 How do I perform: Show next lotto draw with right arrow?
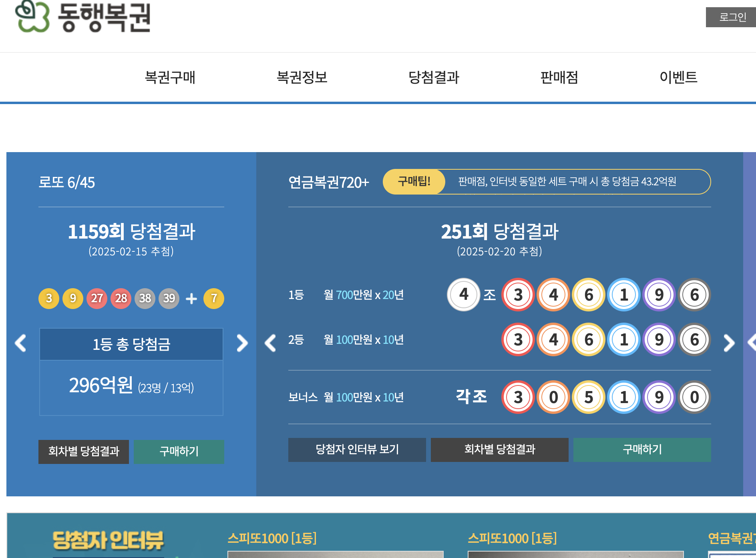pos(242,343)
